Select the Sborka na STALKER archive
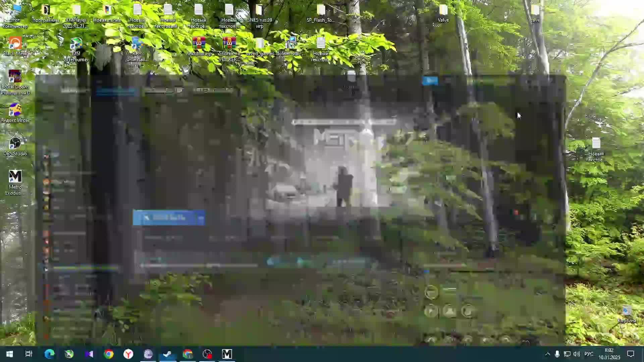The width and height of the screenshot is (644, 362). point(229,49)
